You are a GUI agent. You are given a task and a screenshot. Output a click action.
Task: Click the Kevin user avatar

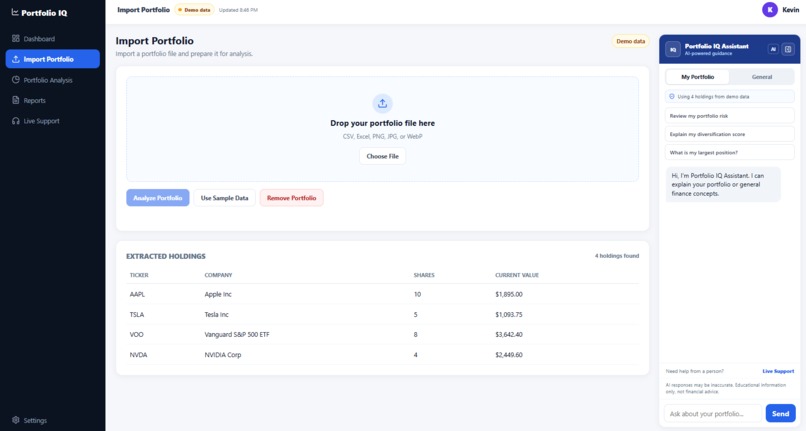tap(770, 10)
